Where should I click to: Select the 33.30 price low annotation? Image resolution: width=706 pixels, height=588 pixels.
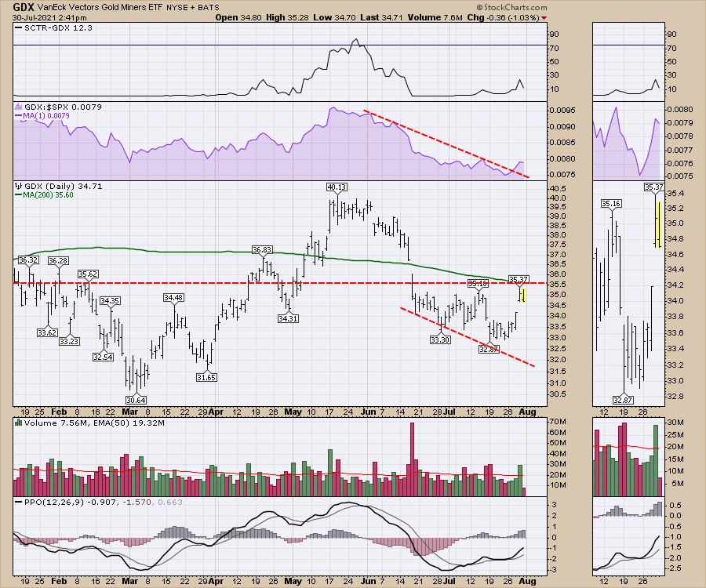point(439,339)
